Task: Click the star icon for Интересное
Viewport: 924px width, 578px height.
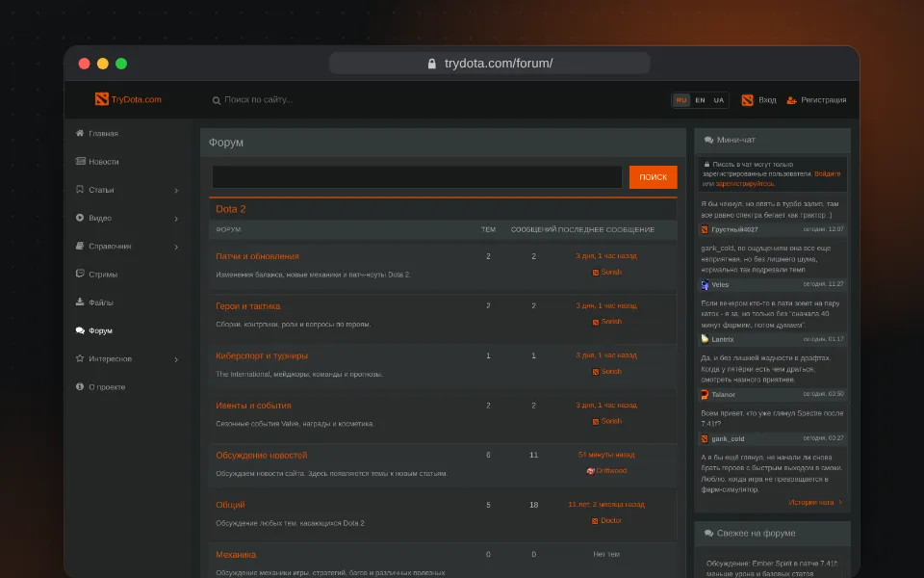Action: tap(80, 358)
